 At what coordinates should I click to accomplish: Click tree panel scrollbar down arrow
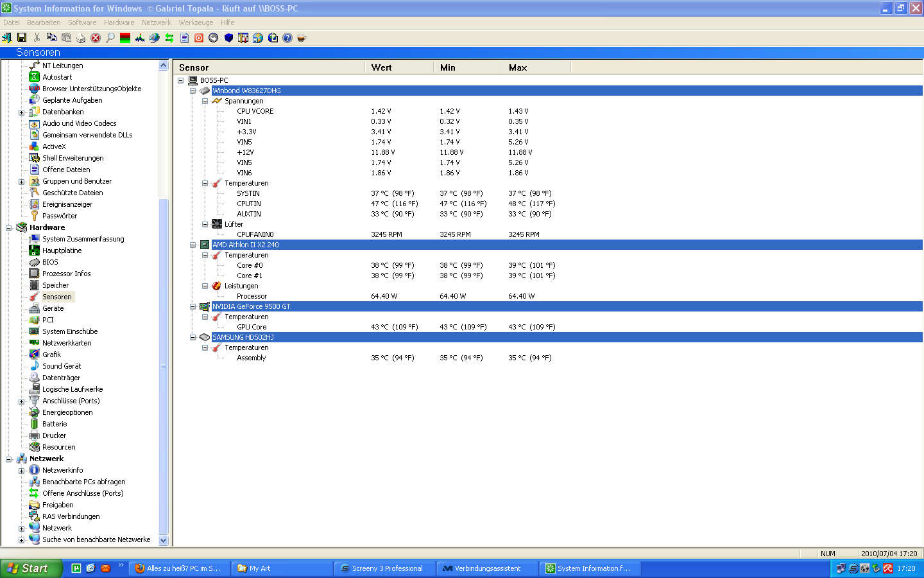coord(163,540)
